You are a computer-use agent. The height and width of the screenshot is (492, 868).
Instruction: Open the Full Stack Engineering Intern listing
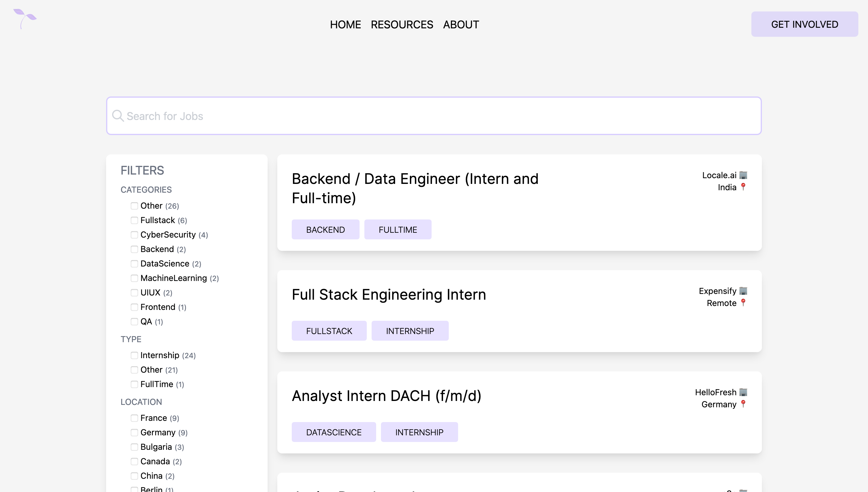(389, 294)
